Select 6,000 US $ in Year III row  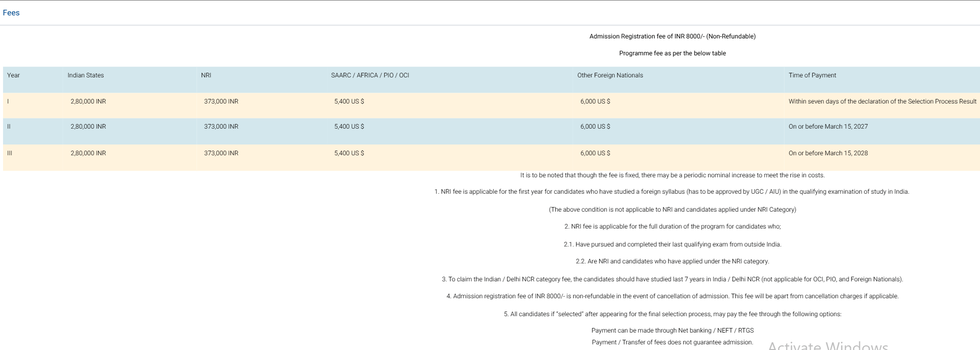click(595, 153)
